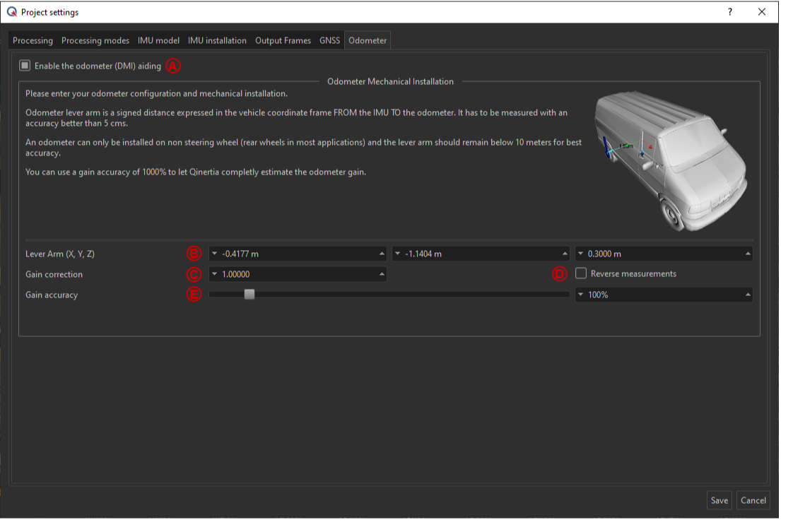This screenshot has height=532, width=793.
Task: Decrease Lever Arm Y with down arrow
Action: (397, 254)
